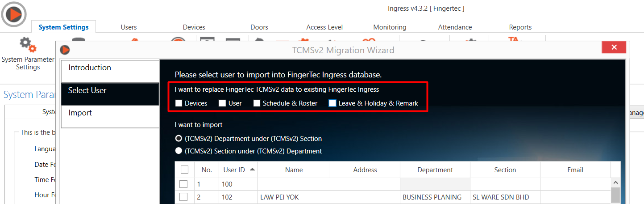The image size is (644, 204).
Task: Go to the Import wizard step
Action: 110,116
